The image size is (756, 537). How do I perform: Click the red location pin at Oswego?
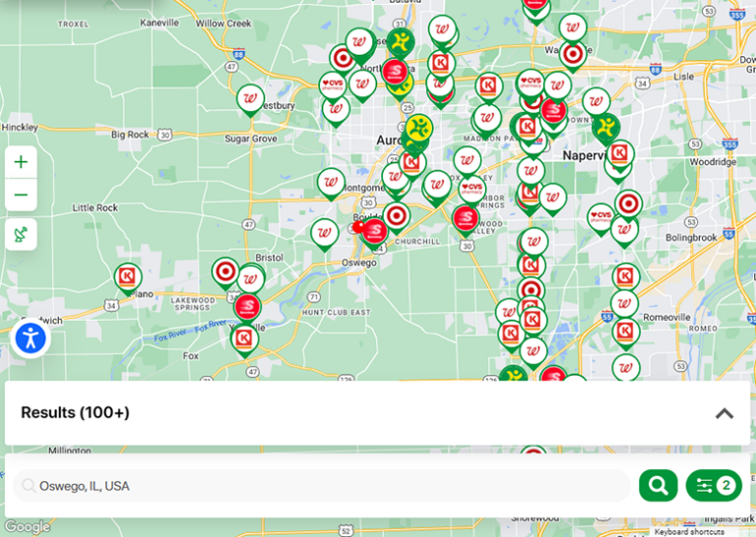[358, 227]
